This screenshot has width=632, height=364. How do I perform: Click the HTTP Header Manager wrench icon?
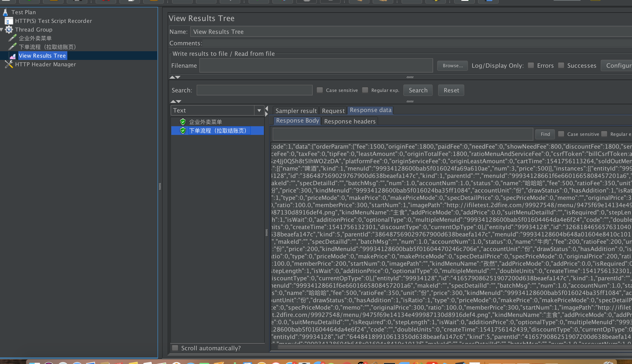9,64
